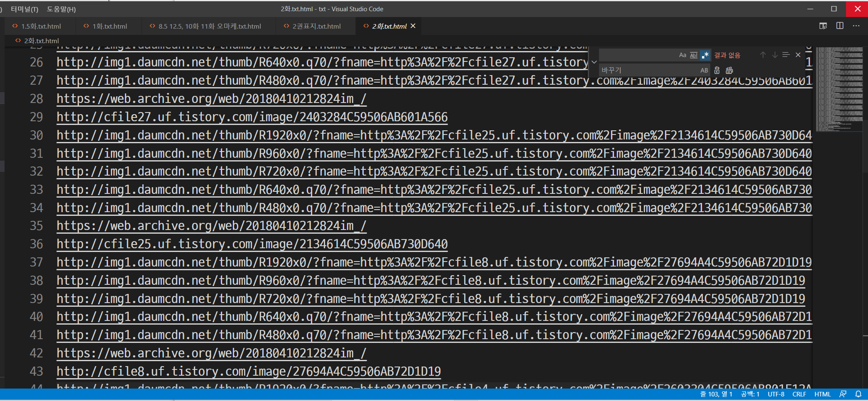Maximize the Visual Studio Code window

[x=834, y=9]
